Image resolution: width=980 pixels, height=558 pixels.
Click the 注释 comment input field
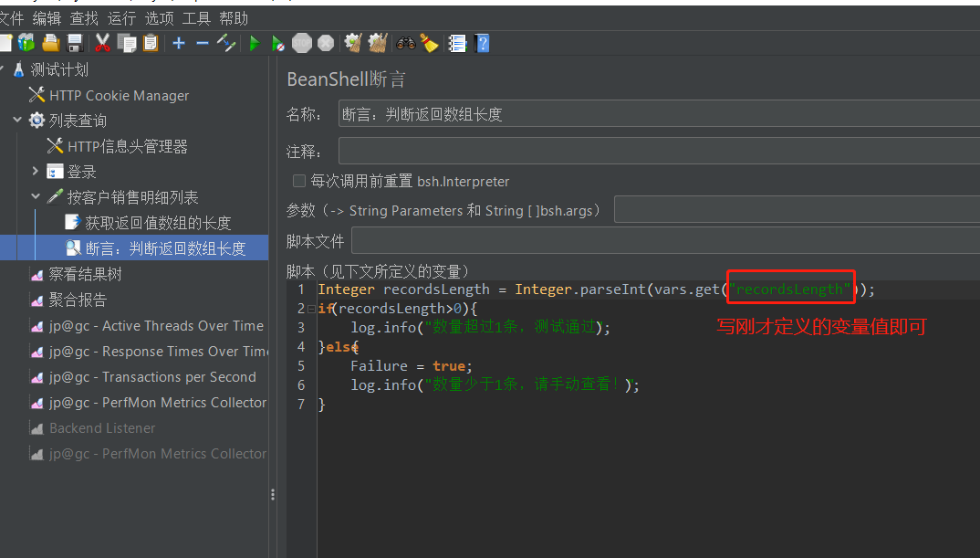coord(659,151)
